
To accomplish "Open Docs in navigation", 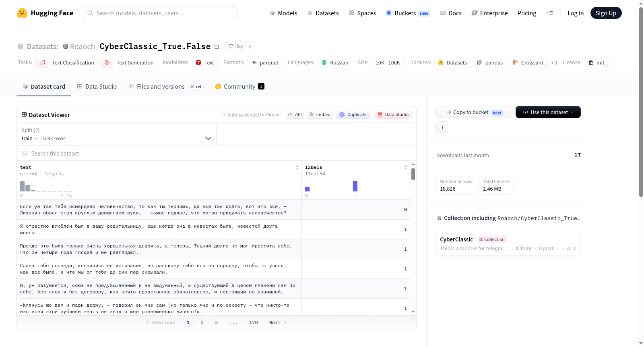I will (450, 13).
